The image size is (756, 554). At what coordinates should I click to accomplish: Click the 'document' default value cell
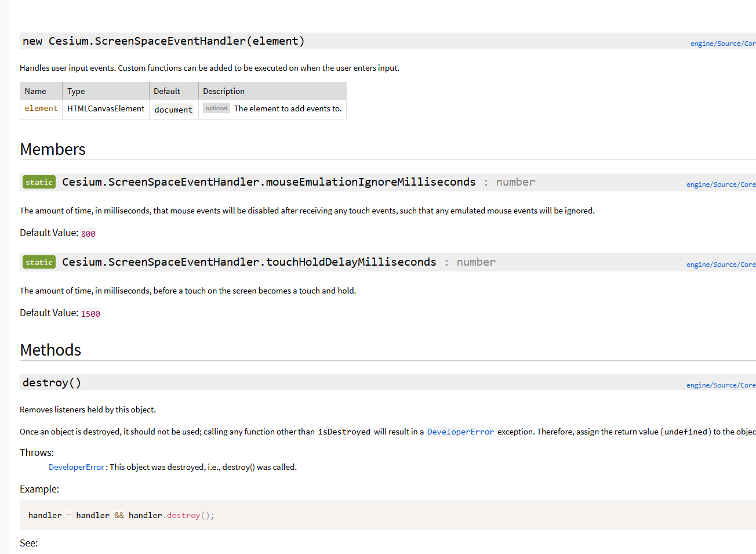pyautogui.click(x=173, y=110)
